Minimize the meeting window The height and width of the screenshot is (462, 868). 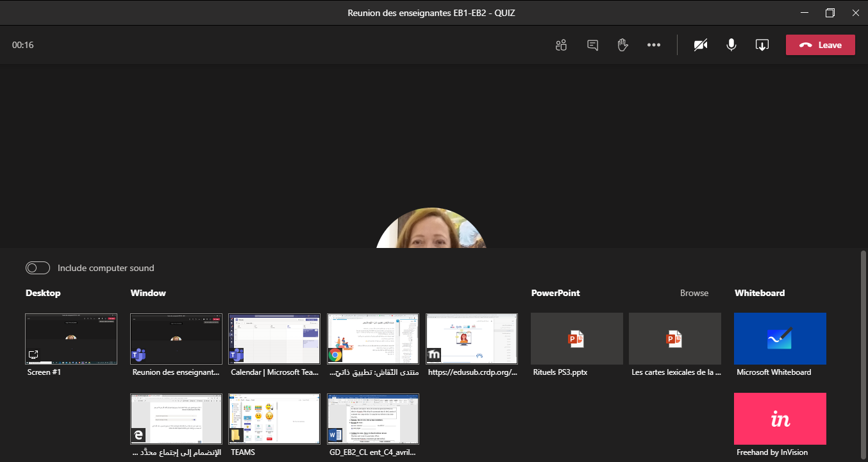click(803, 13)
